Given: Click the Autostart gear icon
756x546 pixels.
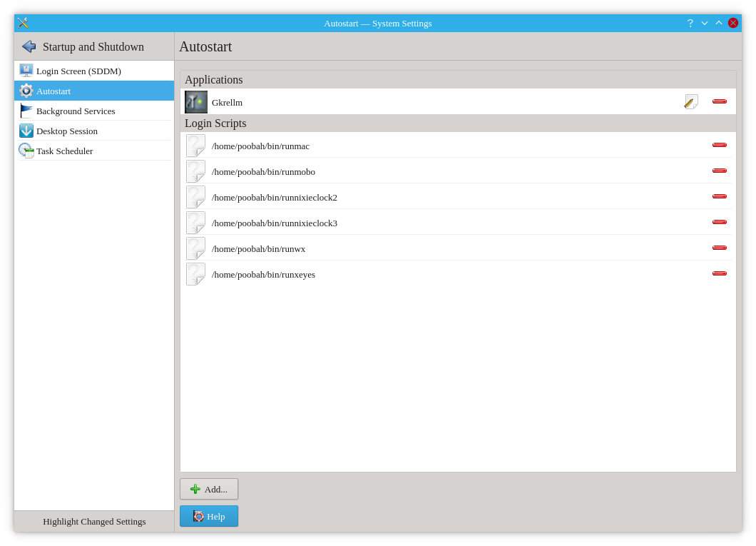Looking at the screenshot, I should tap(26, 91).
